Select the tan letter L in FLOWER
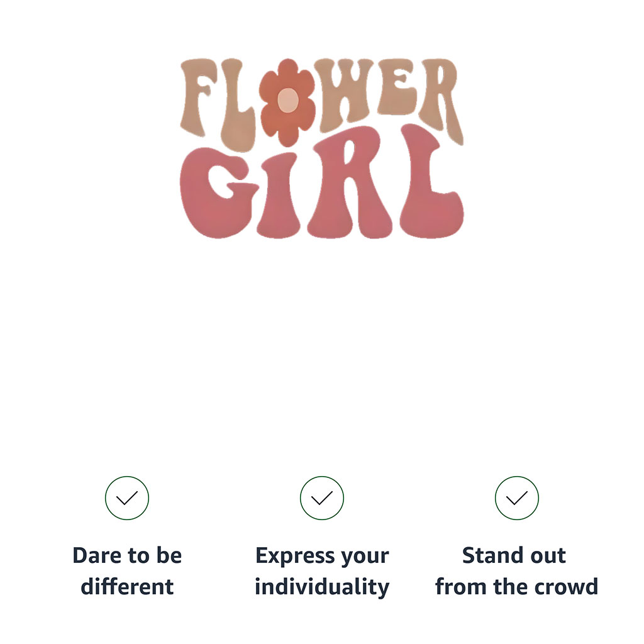This screenshot has height=644, width=644. [237, 105]
